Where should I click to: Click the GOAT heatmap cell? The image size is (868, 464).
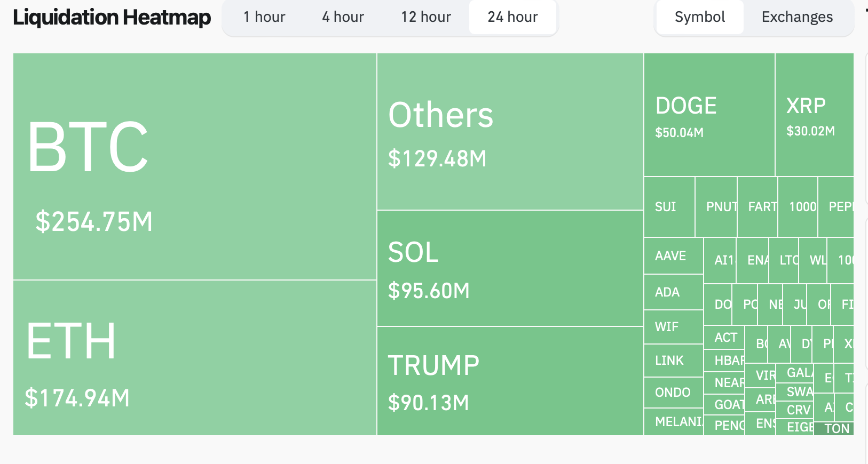click(x=724, y=405)
